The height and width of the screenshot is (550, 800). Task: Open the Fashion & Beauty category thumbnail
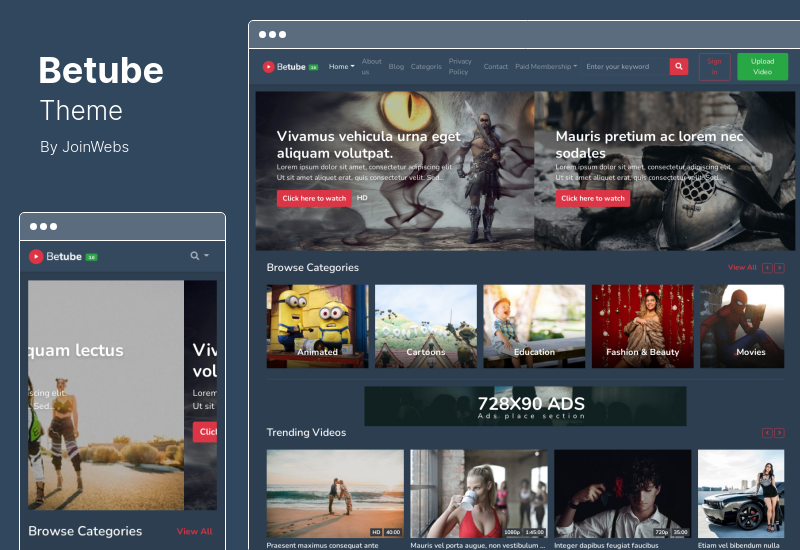coord(643,327)
